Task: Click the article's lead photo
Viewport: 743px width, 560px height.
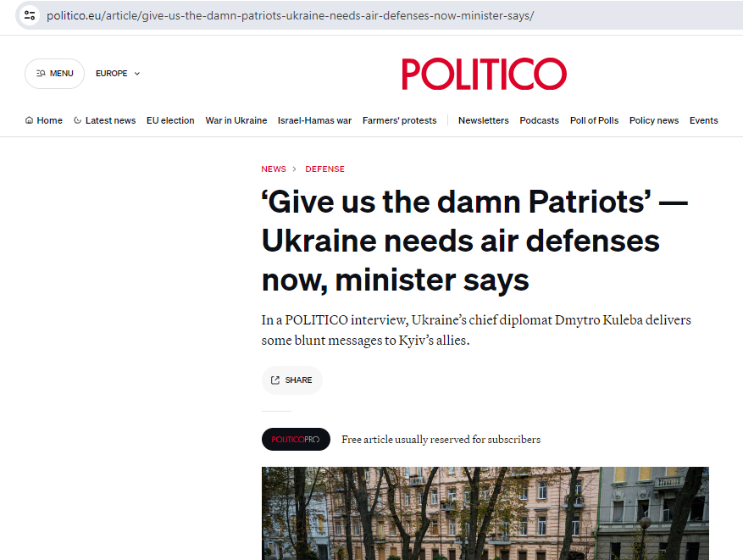Action: click(x=485, y=513)
